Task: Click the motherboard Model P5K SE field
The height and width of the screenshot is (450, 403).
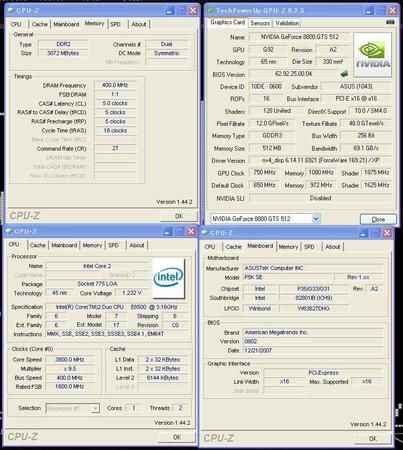Action: click(x=288, y=277)
